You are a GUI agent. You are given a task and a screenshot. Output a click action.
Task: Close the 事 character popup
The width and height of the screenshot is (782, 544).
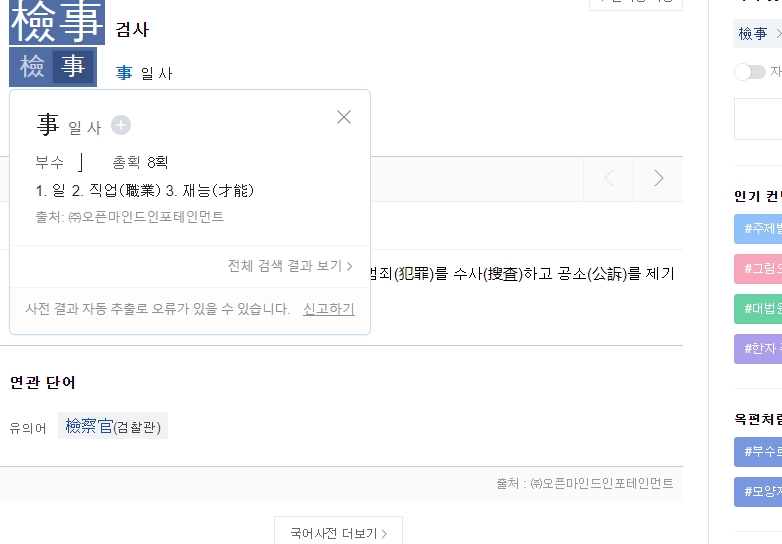[344, 117]
